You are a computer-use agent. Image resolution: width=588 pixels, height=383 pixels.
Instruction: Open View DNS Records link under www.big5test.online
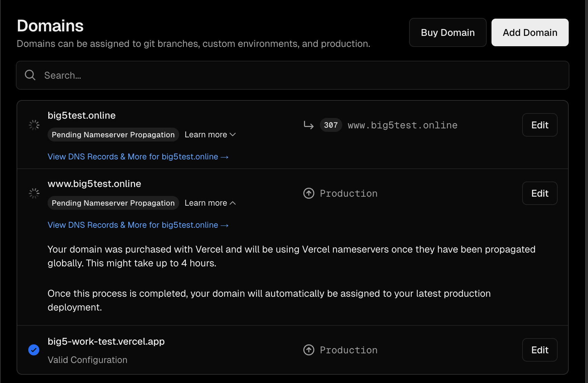pyautogui.click(x=138, y=225)
